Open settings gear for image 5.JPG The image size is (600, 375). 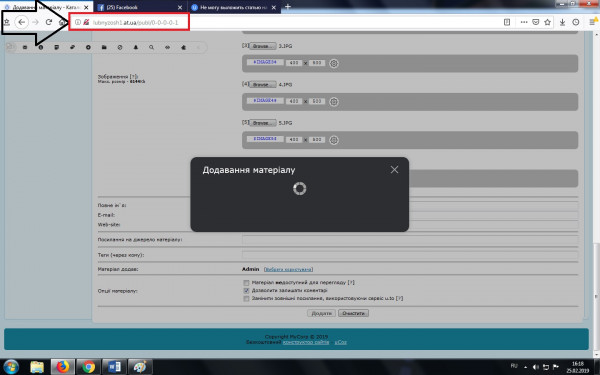tap(334, 140)
